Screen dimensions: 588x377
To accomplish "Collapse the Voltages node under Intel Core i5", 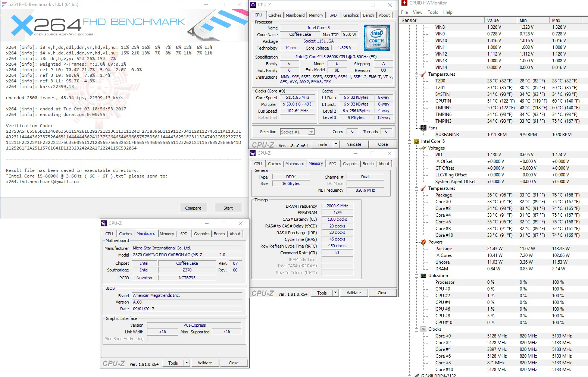I will point(416,148).
